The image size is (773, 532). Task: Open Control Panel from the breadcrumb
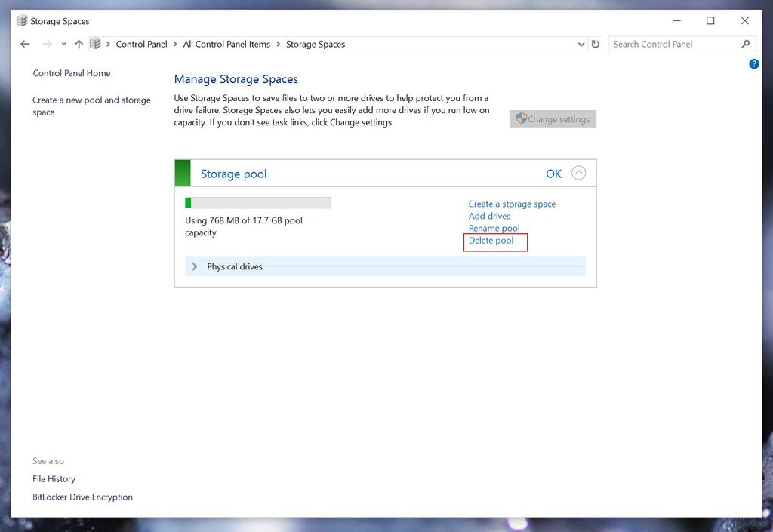(141, 44)
